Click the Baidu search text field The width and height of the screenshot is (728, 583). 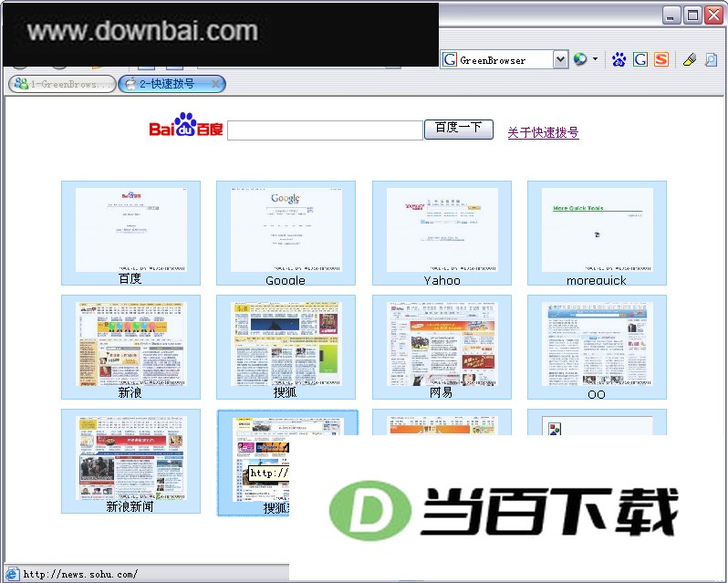click(x=325, y=130)
